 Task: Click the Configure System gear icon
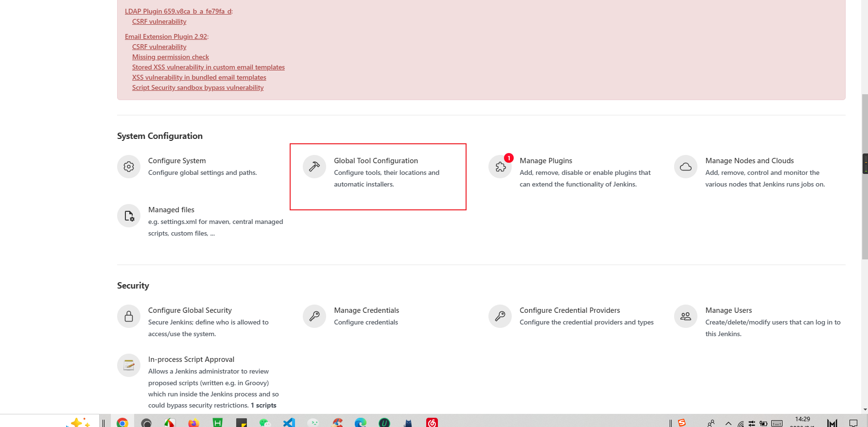[129, 167]
